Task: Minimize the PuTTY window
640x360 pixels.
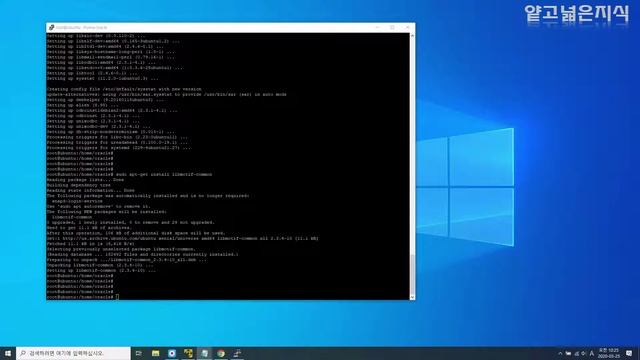Action: [377, 27]
